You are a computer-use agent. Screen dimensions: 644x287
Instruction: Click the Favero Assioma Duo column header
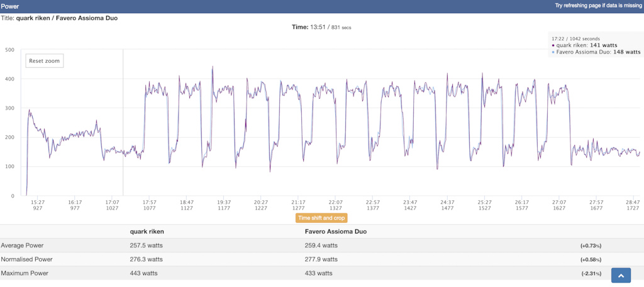coord(336,232)
